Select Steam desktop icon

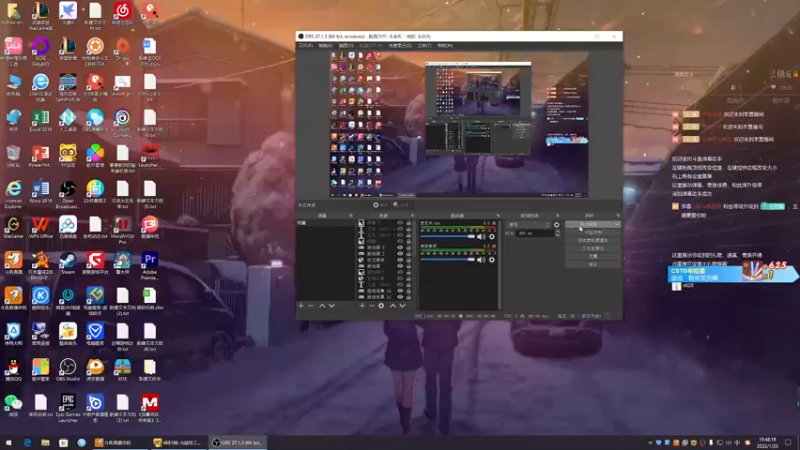tap(67, 264)
